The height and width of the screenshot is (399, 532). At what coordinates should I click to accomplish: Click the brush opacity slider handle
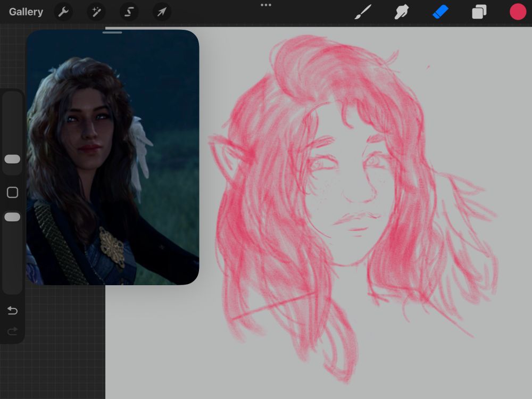[x=12, y=217]
